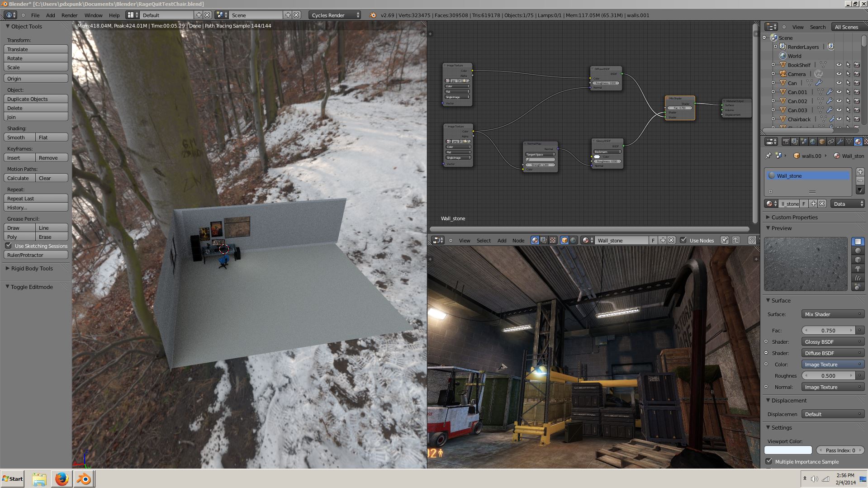868x488 pixels.
Task: Open the World properties tab globe icon
Action: coord(813,142)
